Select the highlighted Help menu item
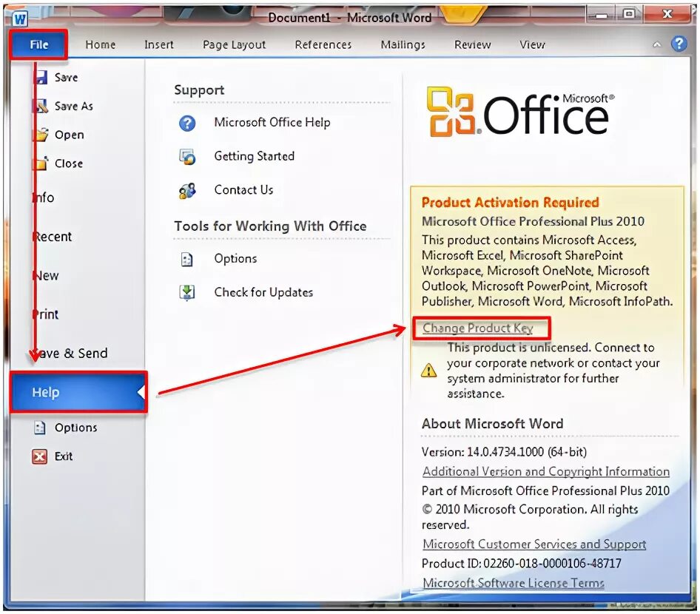The image size is (700, 614). [x=78, y=392]
